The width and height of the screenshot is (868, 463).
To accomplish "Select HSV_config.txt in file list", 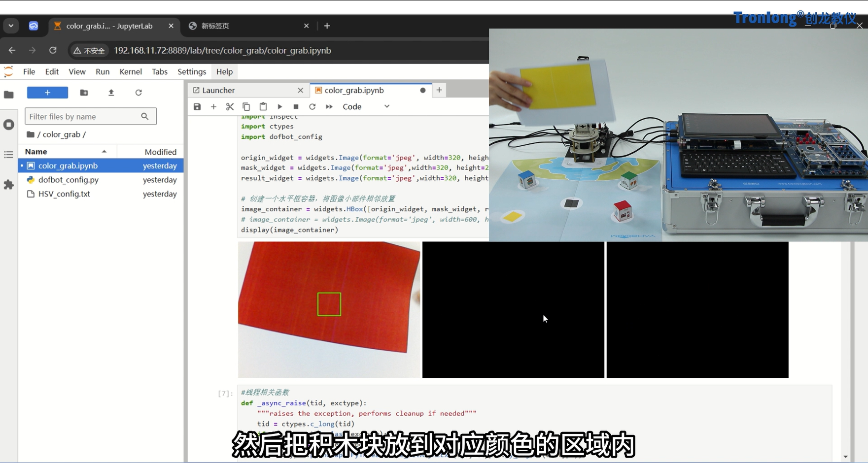I will (101, 194).
